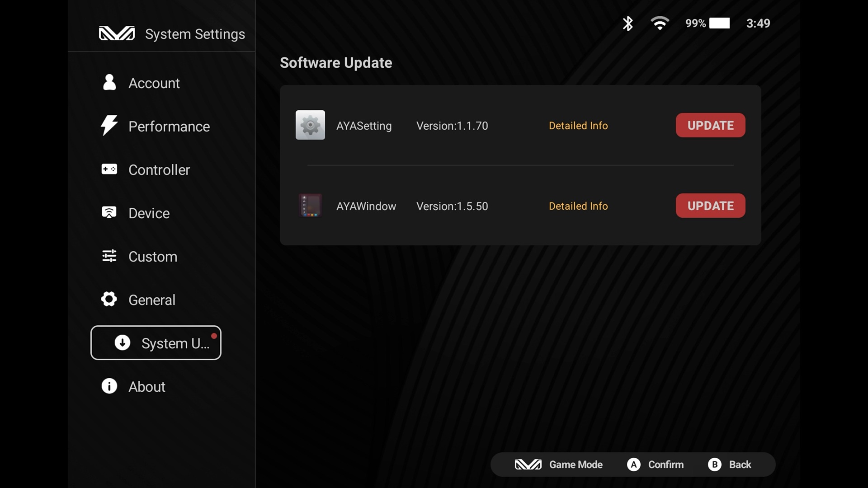View Detailed Info for AYAWindow
The height and width of the screenshot is (488, 868).
tap(578, 206)
